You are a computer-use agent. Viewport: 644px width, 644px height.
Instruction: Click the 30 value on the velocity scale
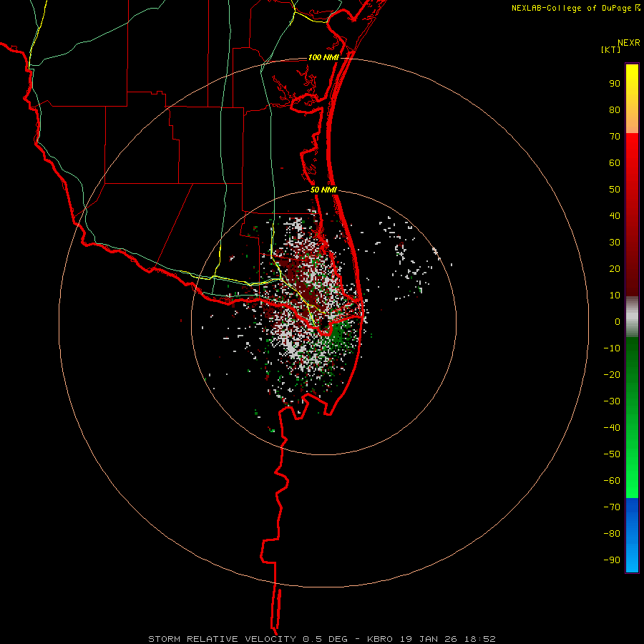point(615,243)
